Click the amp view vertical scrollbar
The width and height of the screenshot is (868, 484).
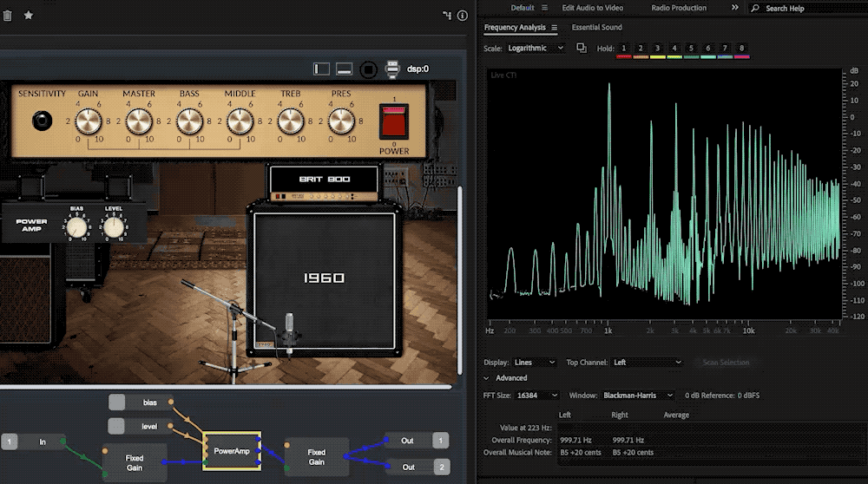pyautogui.click(x=459, y=281)
